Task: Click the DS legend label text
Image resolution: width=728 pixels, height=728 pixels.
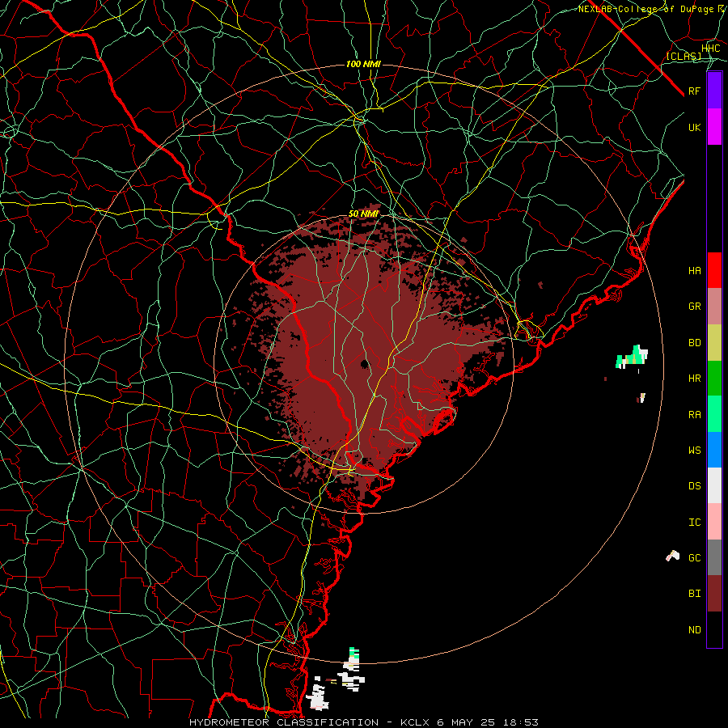Action: coord(695,486)
